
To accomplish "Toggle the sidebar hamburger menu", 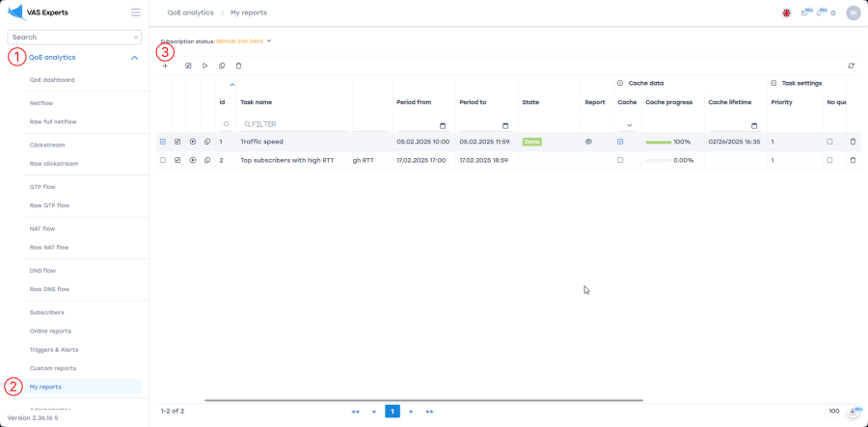I will click(x=135, y=13).
